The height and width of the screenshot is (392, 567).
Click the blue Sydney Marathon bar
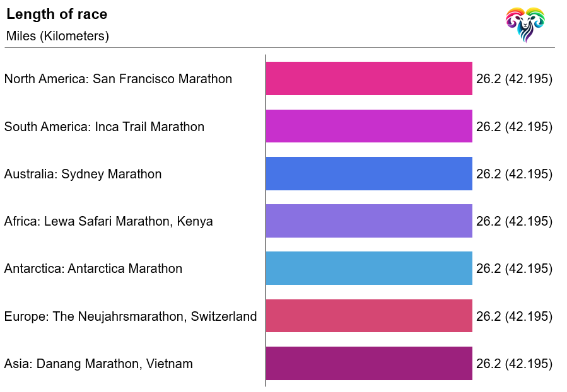pyautogui.click(x=369, y=174)
